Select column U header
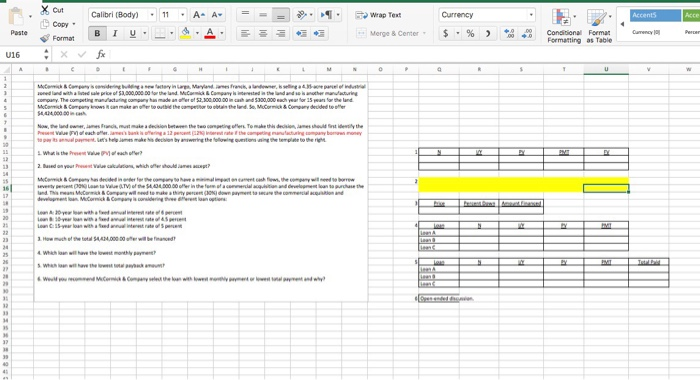Screen dimensions: 700x380 (606, 70)
